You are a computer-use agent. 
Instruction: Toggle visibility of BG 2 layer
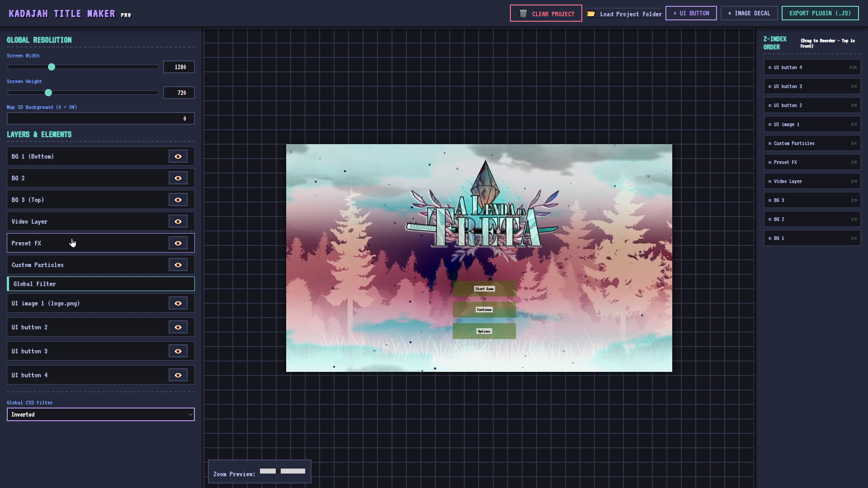click(x=178, y=178)
